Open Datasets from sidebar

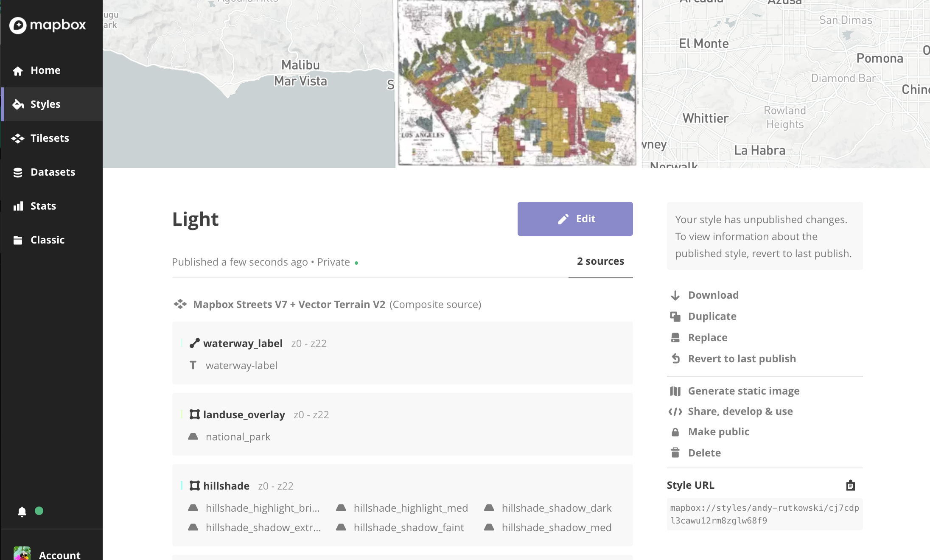pyautogui.click(x=53, y=172)
